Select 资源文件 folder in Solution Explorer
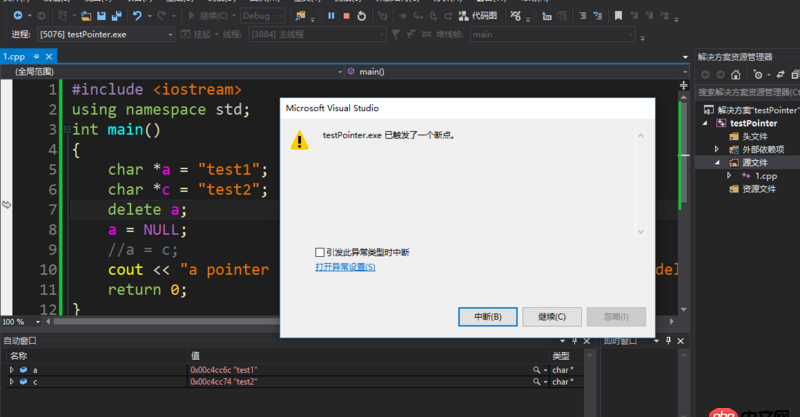Viewport: 800px width, 417px height. pyautogui.click(x=759, y=189)
